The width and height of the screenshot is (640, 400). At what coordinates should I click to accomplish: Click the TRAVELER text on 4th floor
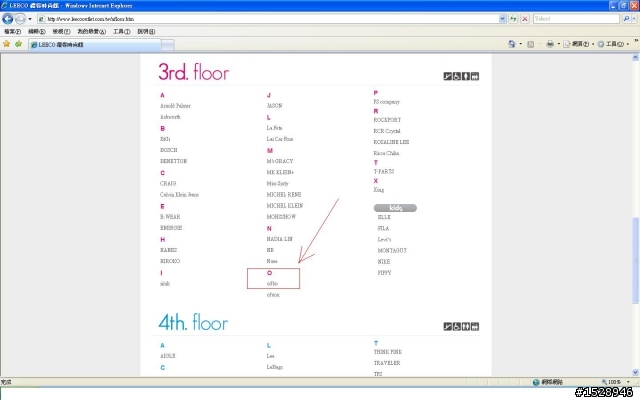click(387, 363)
